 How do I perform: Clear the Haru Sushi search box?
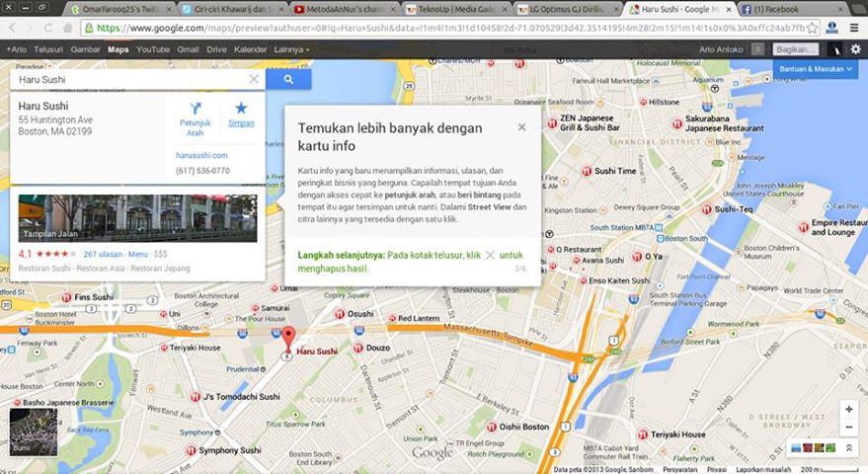[254, 79]
